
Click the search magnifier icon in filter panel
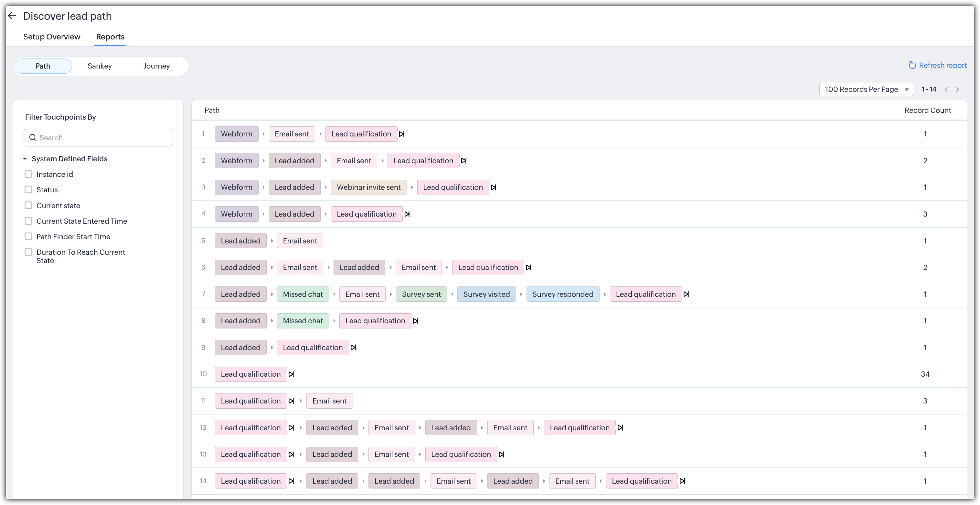click(x=33, y=138)
